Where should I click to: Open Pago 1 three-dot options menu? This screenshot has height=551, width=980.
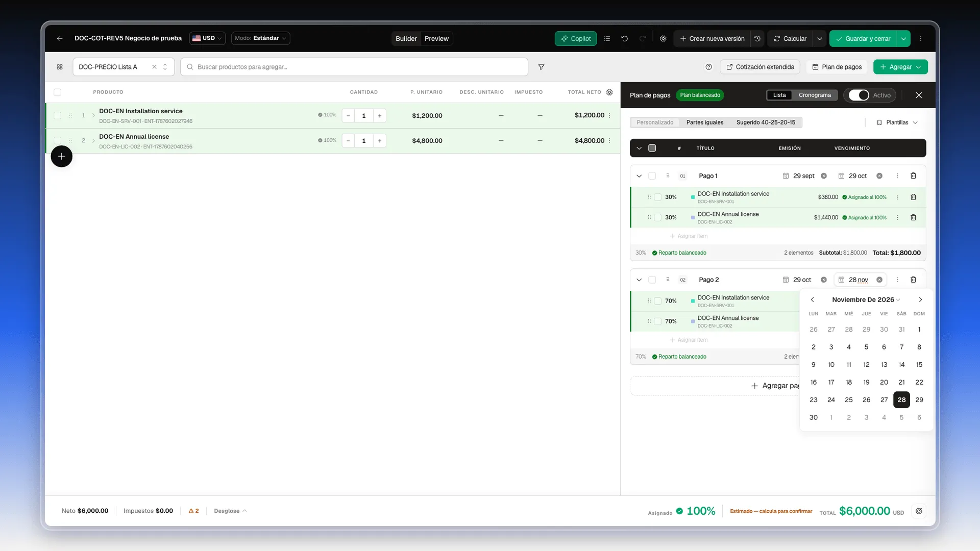897,176
